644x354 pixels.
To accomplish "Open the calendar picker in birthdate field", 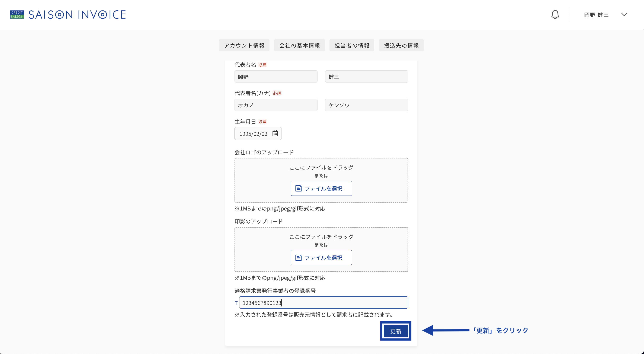I will coord(275,133).
